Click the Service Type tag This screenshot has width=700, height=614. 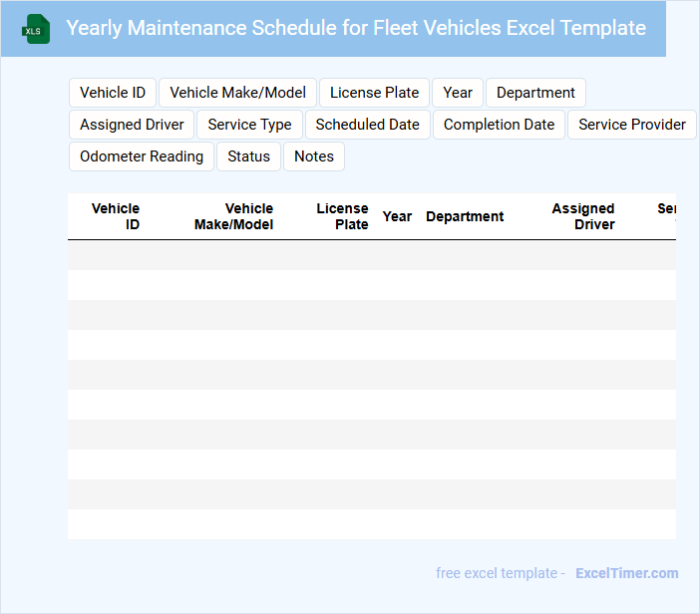click(x=249, y=125)
